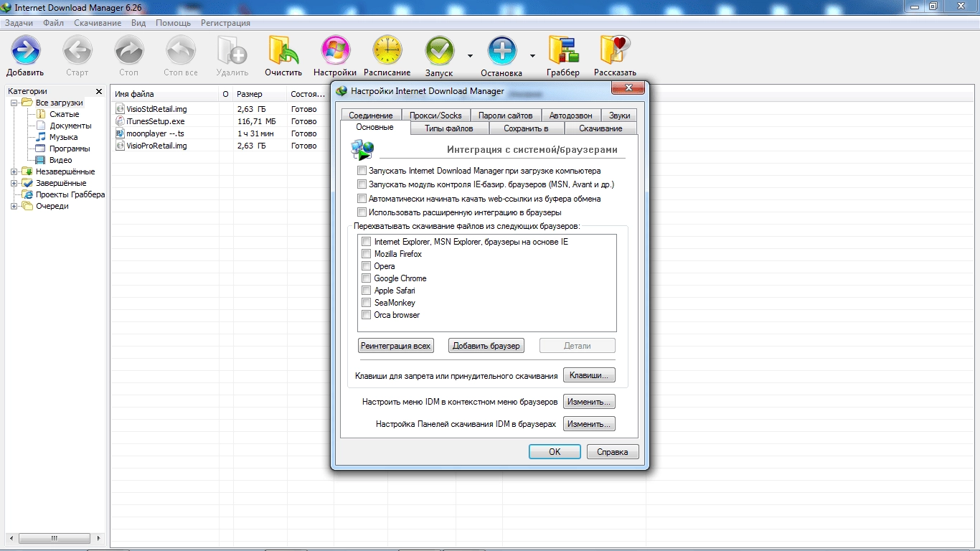This screenshot has height=551, width=980.
Task: Switch to the Пароли сайтов tab
Action: [505, 116]
